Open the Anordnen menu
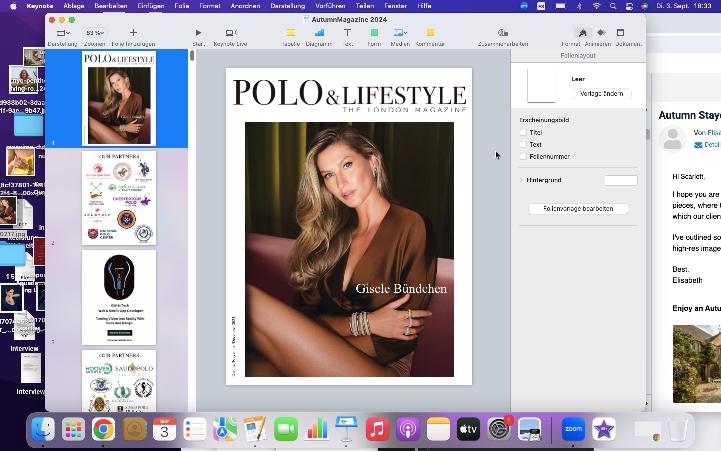Screen dimensions: 721x451 tap(243, 5)
